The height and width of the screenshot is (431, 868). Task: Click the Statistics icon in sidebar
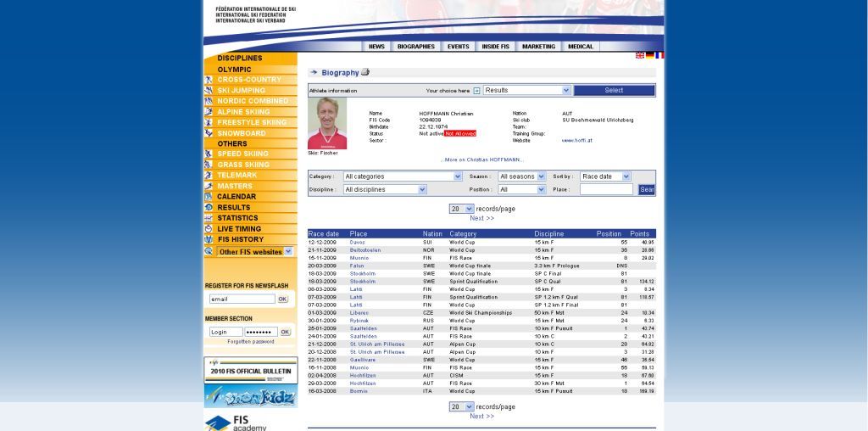(209, 218)
